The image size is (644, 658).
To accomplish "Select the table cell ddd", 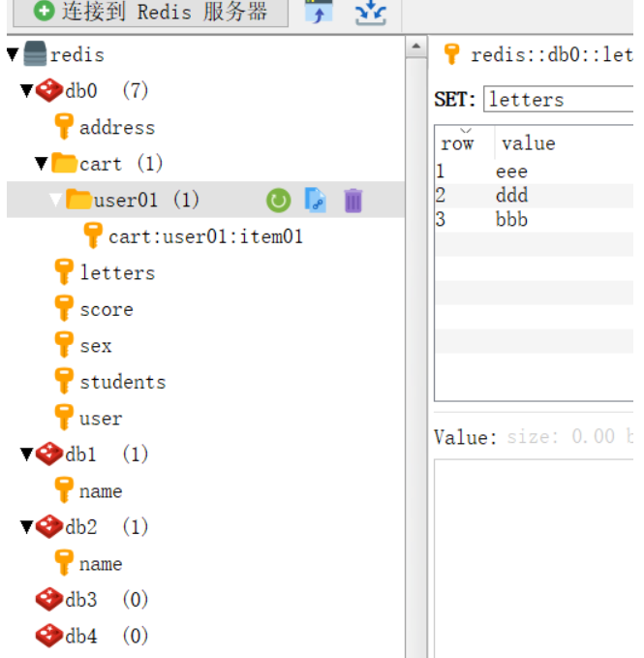I will (x=511, y=196).
